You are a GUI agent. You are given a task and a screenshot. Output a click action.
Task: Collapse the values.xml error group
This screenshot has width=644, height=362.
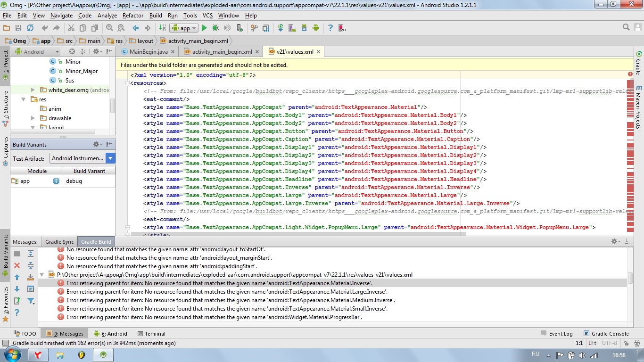(x=42, y=274)
